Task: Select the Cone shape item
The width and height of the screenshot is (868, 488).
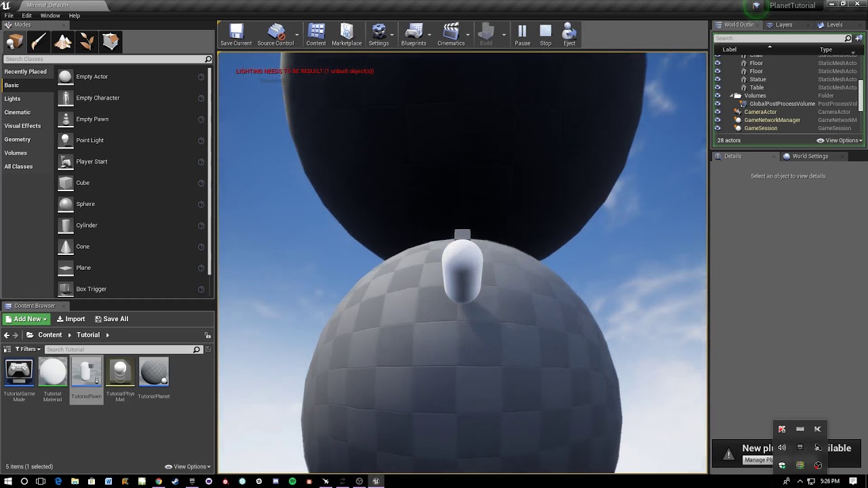Action: 83,247
